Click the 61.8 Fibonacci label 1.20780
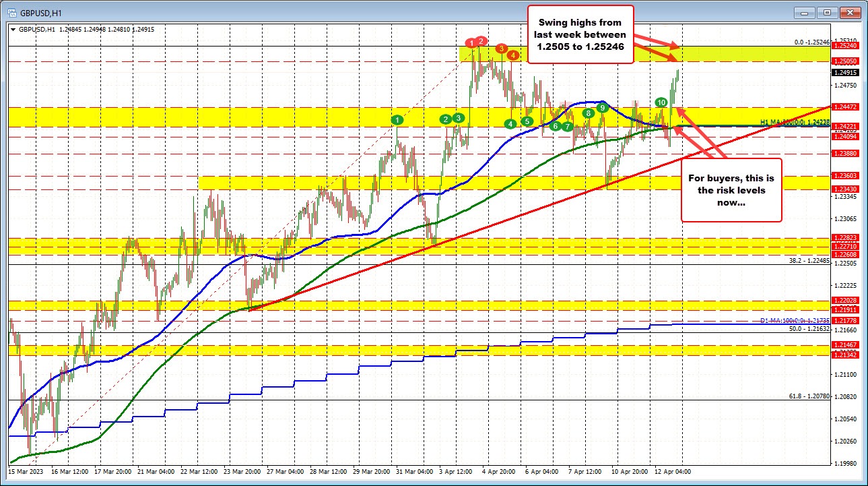The image size is (868, 486). point(808,394)
